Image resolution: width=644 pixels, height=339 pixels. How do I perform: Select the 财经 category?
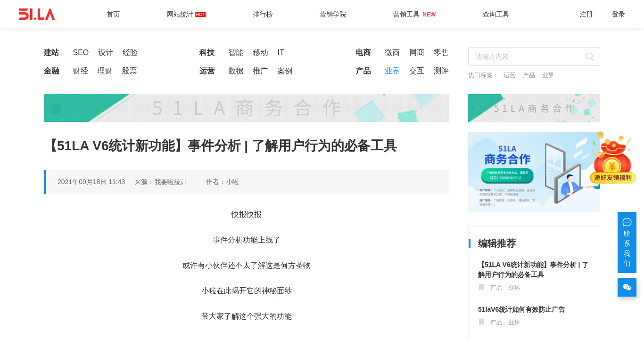[x=81, y=71]
